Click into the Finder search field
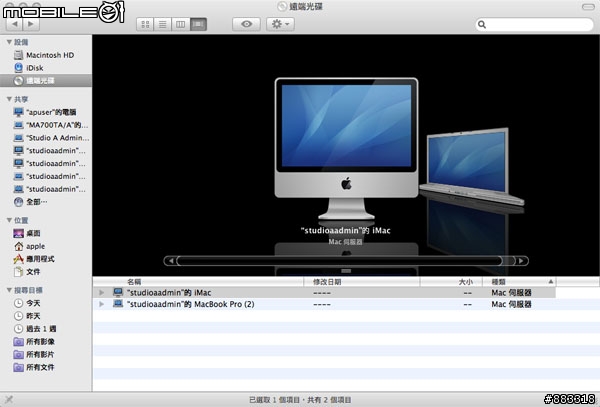Image resolution: width=600 pixels, height=407 pixels. 534,24
